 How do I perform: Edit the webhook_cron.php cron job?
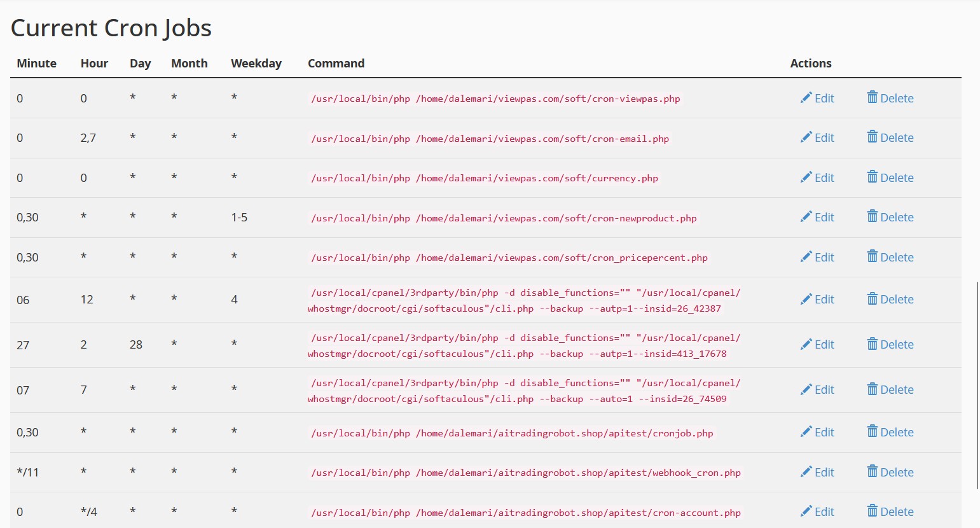point(817,472)
